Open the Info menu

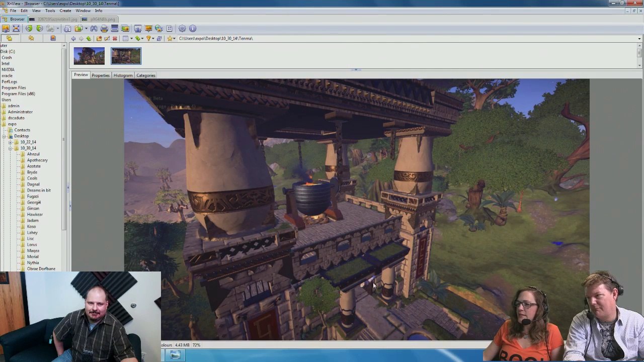(99, 11)
